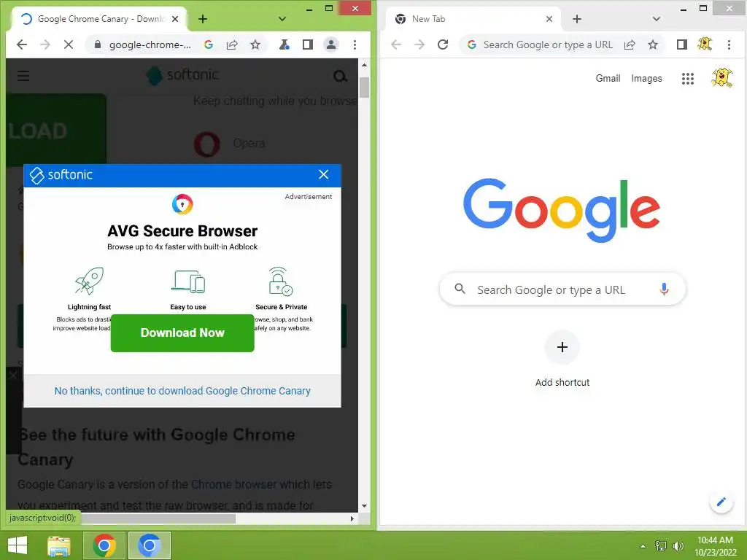747x560 pixels.
Task: Click scroll up arrow in Canary window
Action: pyautogui.click(x=365, y=65)
